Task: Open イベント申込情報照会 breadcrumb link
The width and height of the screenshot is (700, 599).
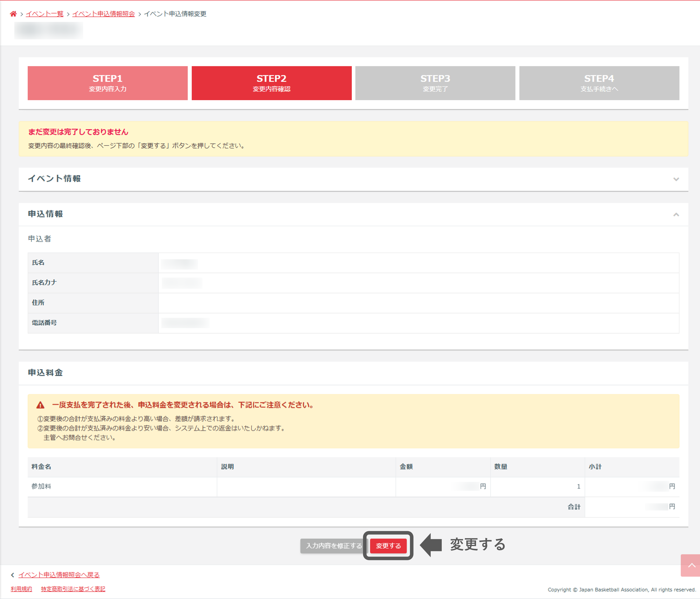Action: click(x=103, y=14)
